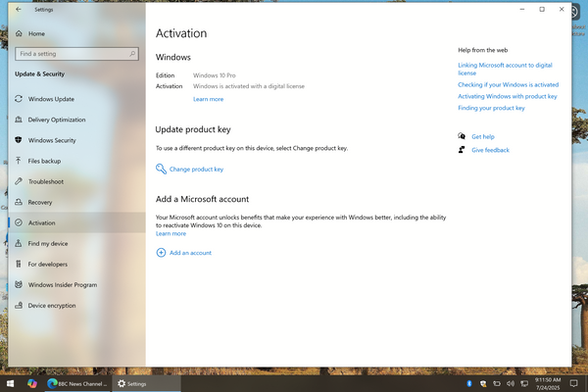Viewport: 588px width, 392px height.
Task: Click the Get help link
Action: coord(483,137)
